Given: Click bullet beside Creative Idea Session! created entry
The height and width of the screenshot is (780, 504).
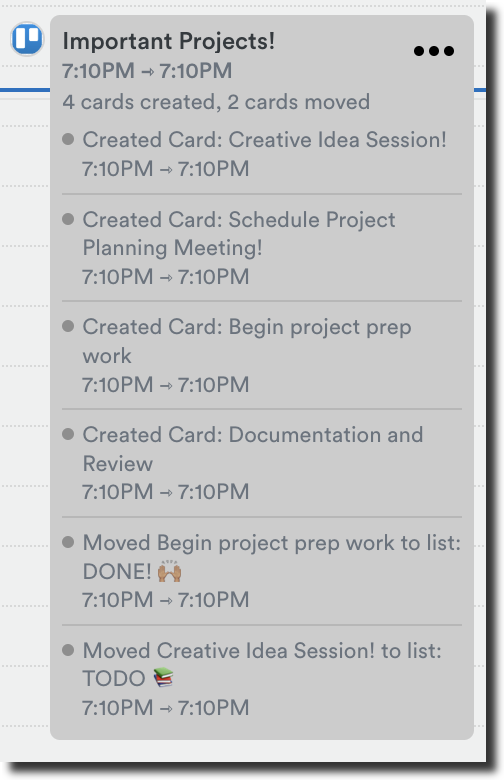Looking at the screenshot, I should pos(68,139).
